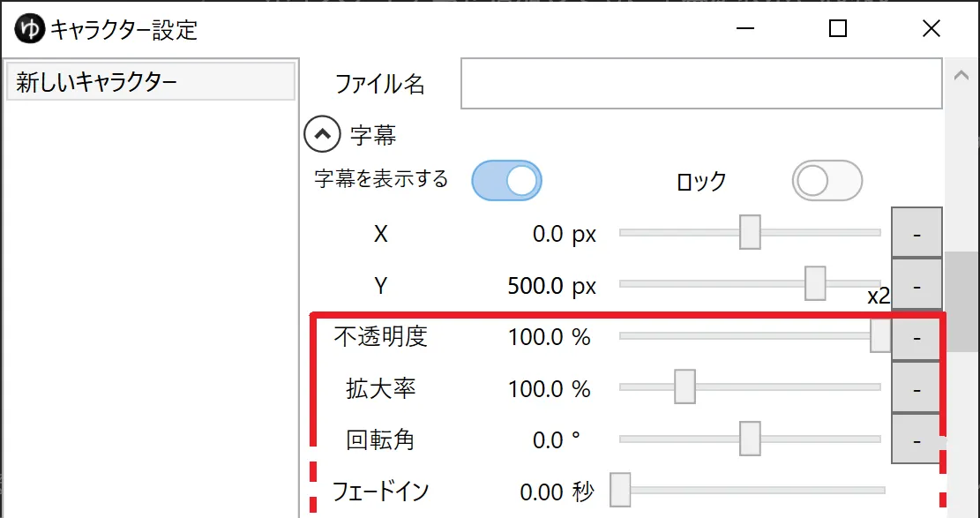This screenshot has width=980, height=518.
Task: Minimize the キャラクター設定 window
Action: (x=744, y=29)
